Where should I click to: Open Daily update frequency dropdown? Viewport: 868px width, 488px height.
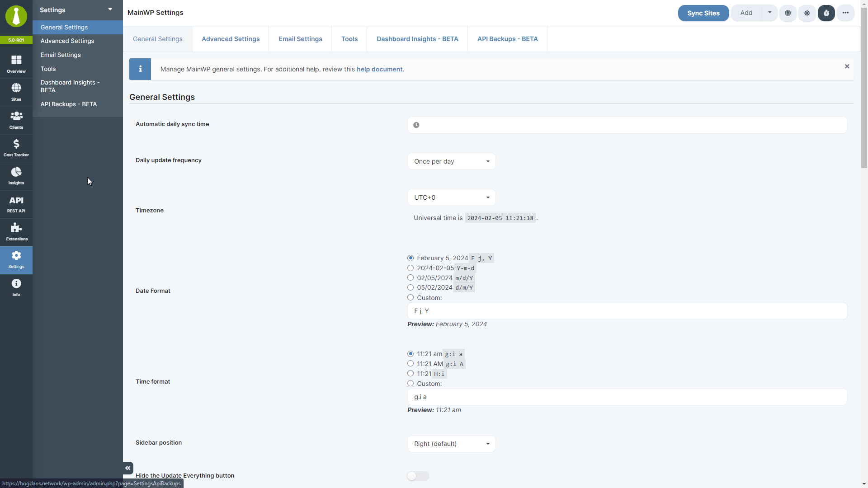click(x=452, y=161)
